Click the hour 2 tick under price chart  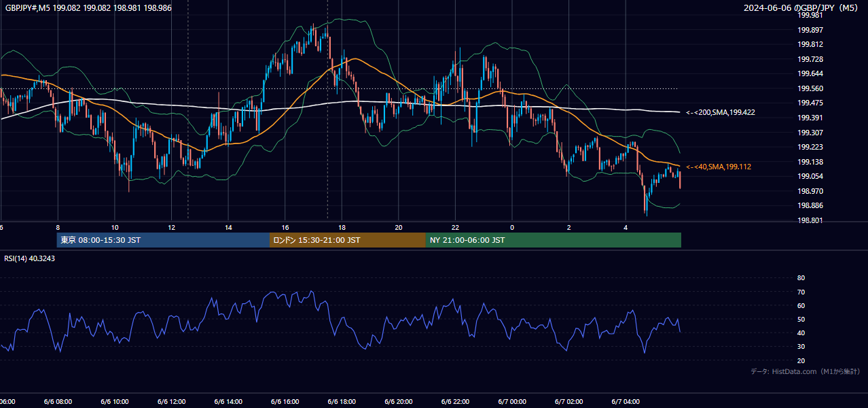(568, 227)
